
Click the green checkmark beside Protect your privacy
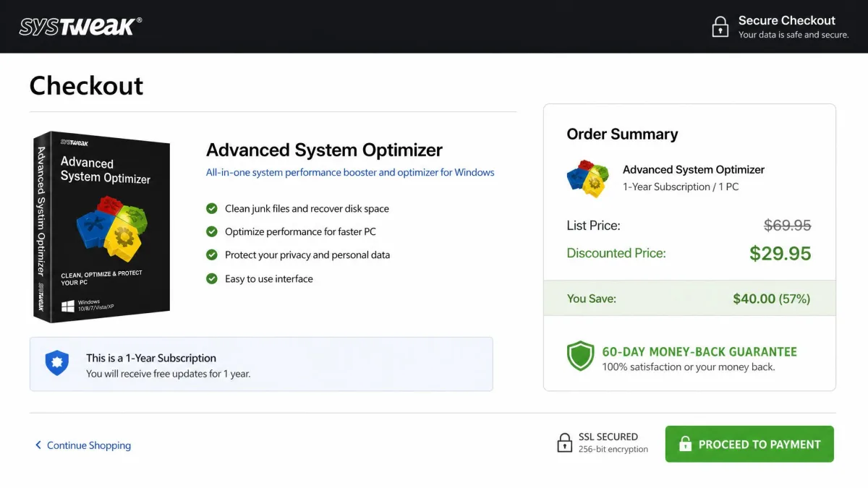pyautogui.click(x=212, y=254)
